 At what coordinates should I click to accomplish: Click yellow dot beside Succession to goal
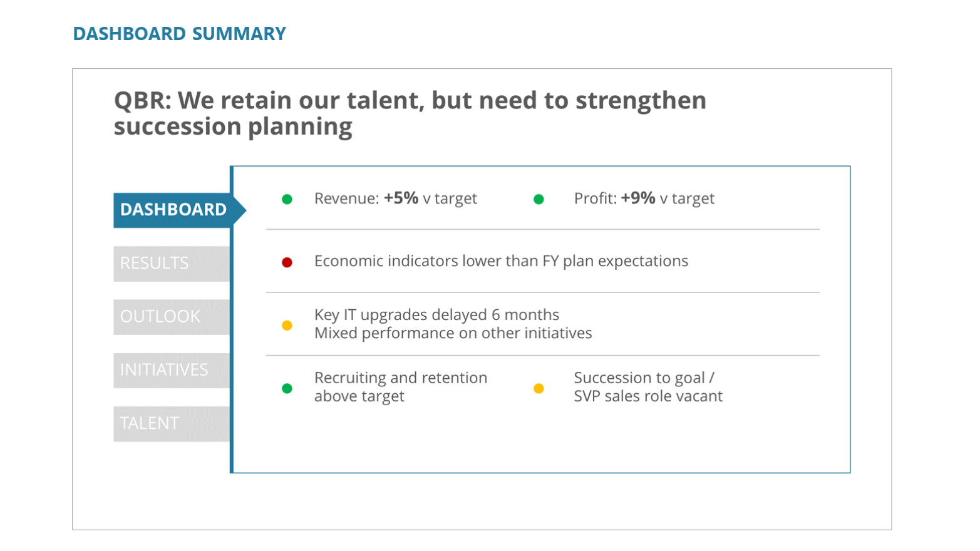click(x=539, y=389)
